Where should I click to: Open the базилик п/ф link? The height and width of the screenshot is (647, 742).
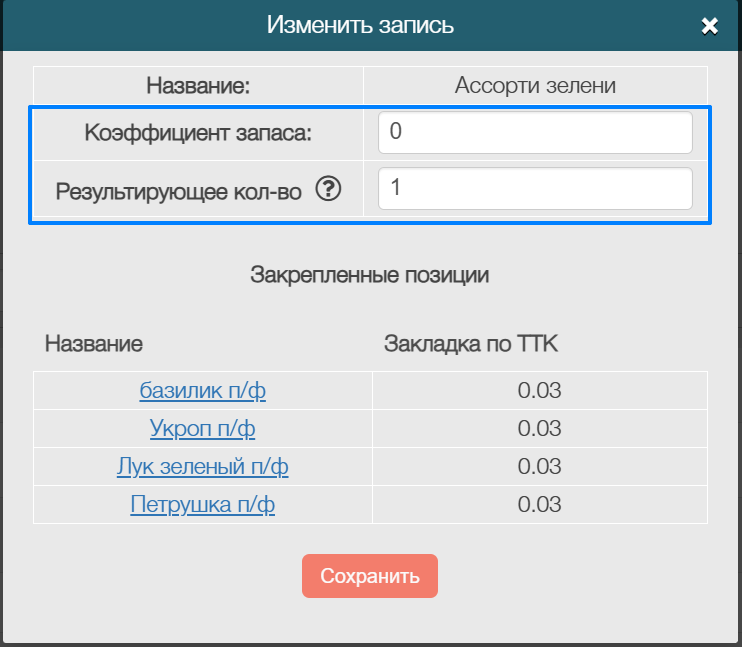coord(202,391)
